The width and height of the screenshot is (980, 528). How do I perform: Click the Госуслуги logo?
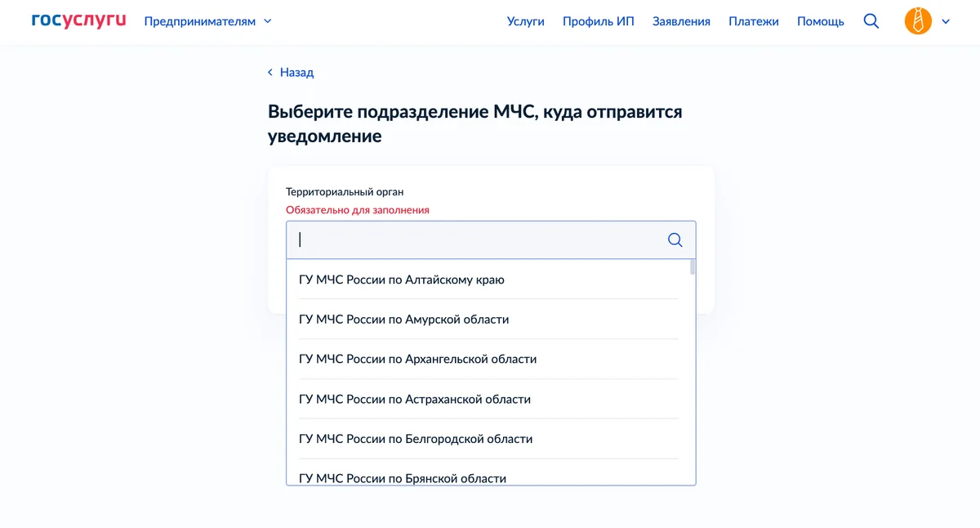[79, 20]
